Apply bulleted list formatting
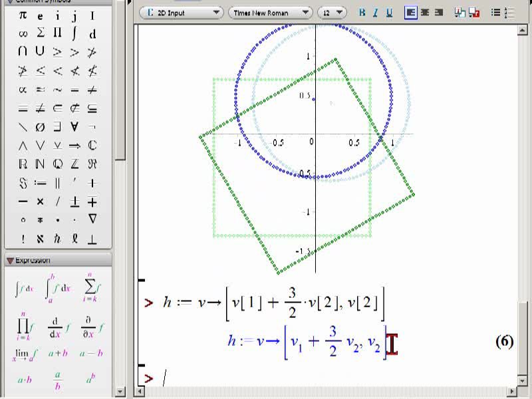 click(495, 13)
